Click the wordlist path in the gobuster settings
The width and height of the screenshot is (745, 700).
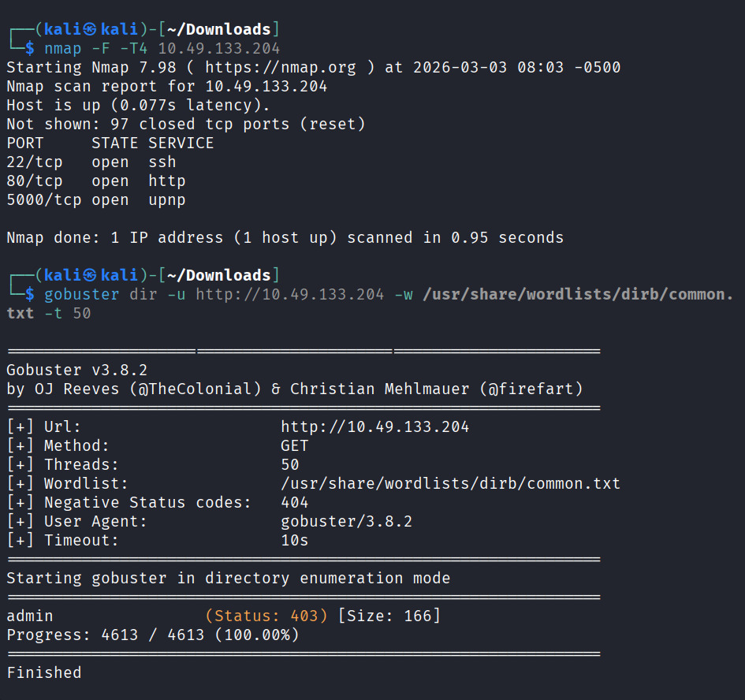(x=450, y=483)
